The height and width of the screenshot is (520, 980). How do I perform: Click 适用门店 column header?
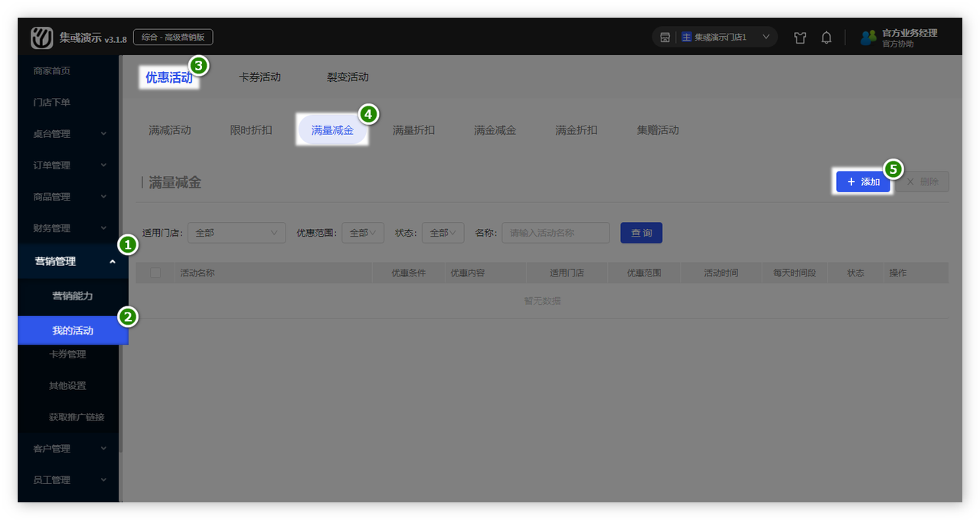point(567,273)
